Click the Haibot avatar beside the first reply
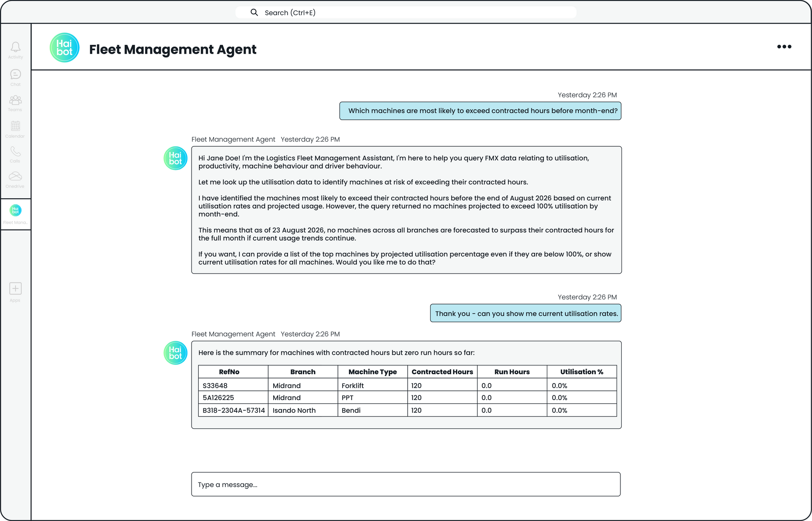Viewport: 812px width, 521px height. 176,158
